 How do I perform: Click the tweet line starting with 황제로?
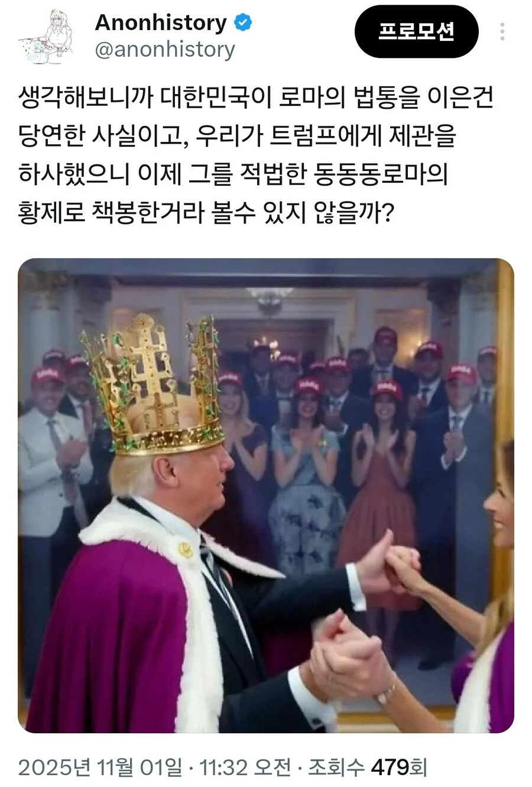[x=206, y=212]
